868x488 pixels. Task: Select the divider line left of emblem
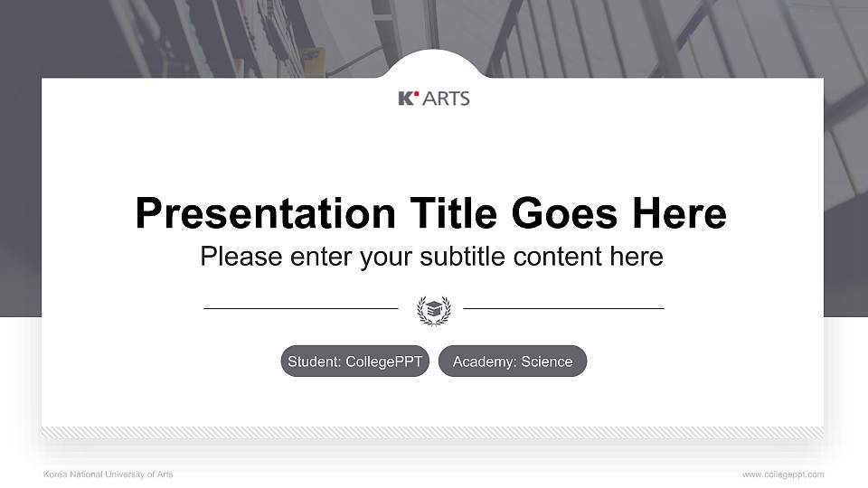(x=301, y=308)
